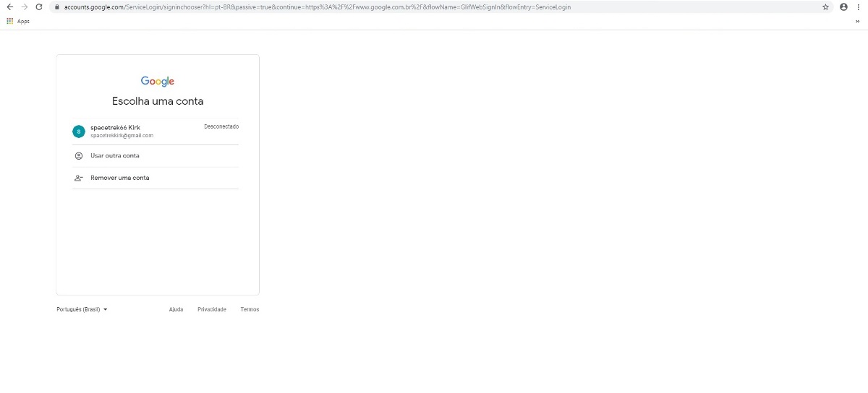Click spacetrekkirk@gmail.com email text
The height and width of the screenshot is (393, 868).
pos(122,136)
